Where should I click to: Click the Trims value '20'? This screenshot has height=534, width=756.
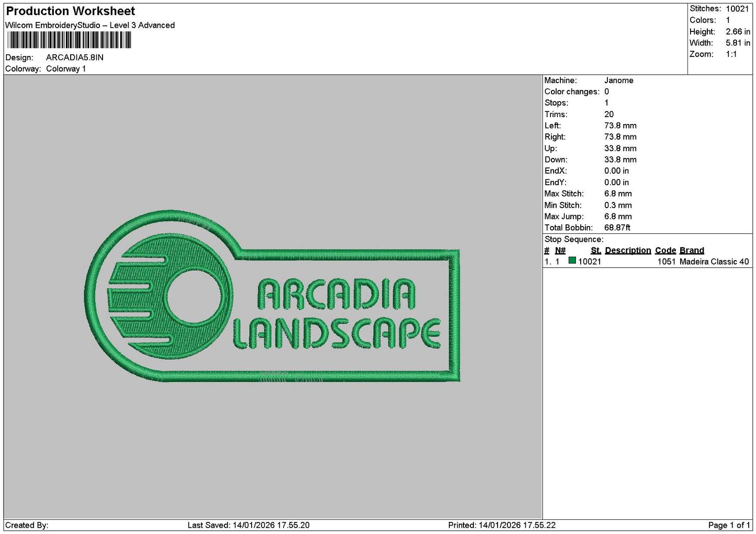[609, 115]
